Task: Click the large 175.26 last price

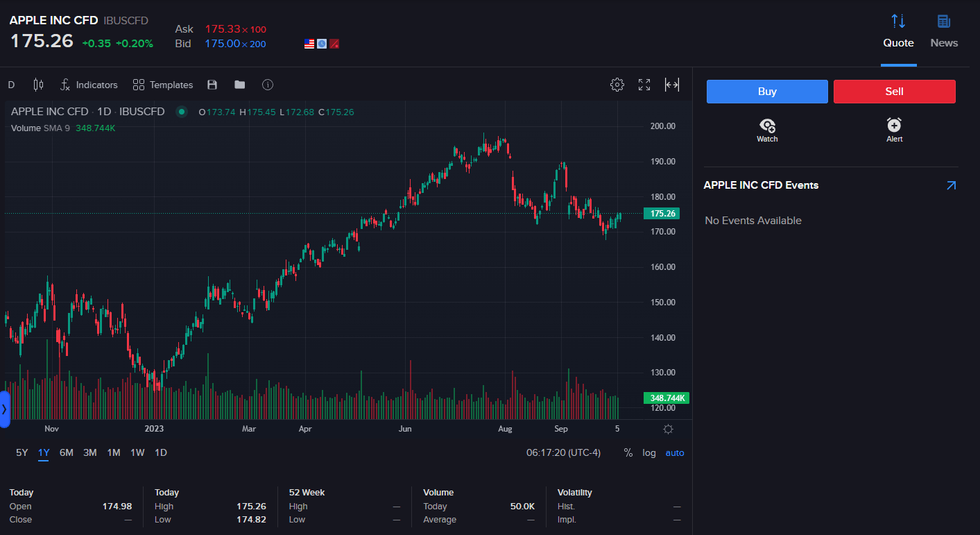Action: click(x=42, y=40)
